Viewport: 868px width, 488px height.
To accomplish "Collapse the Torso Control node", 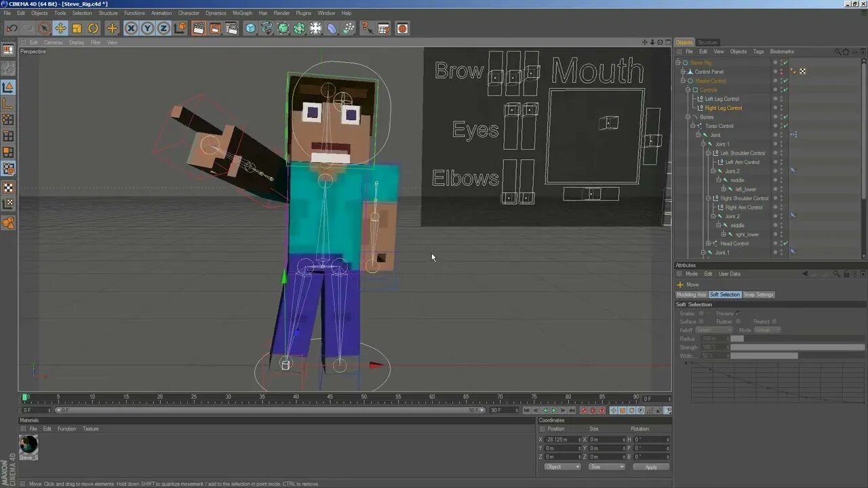I will tap(692, 126).
